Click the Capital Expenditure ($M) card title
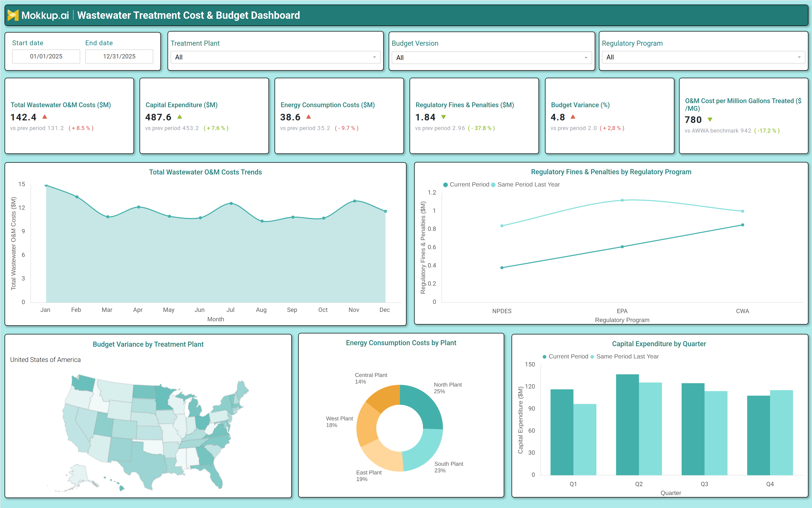The image size is (812, 508). [181, 105]
